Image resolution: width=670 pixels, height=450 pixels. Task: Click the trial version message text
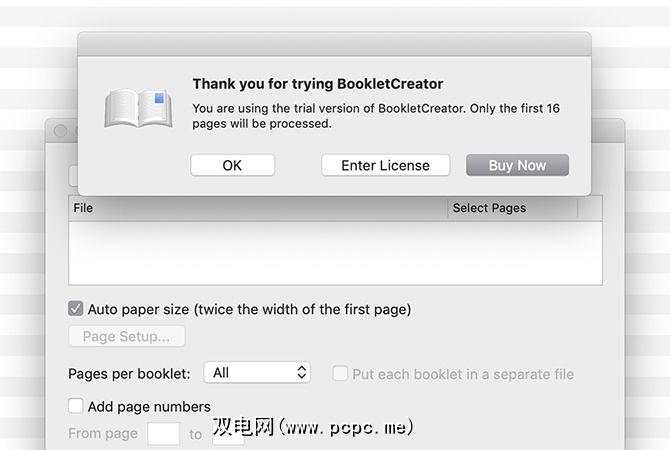375,116
